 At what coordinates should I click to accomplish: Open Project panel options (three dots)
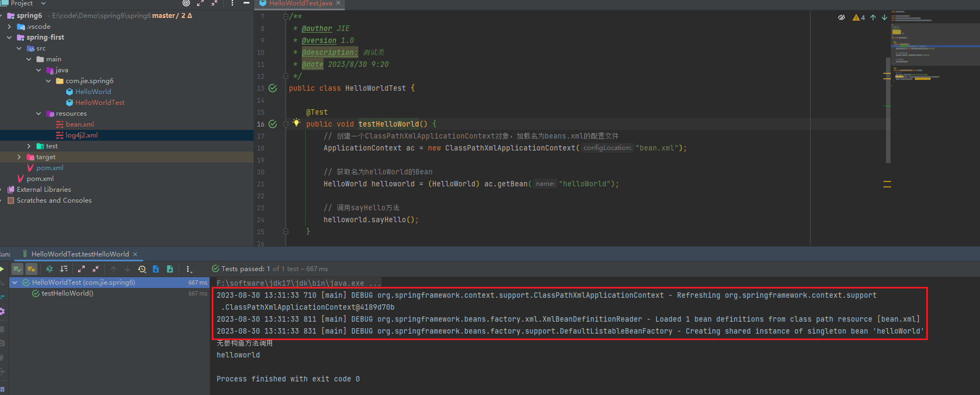(232, 3)
